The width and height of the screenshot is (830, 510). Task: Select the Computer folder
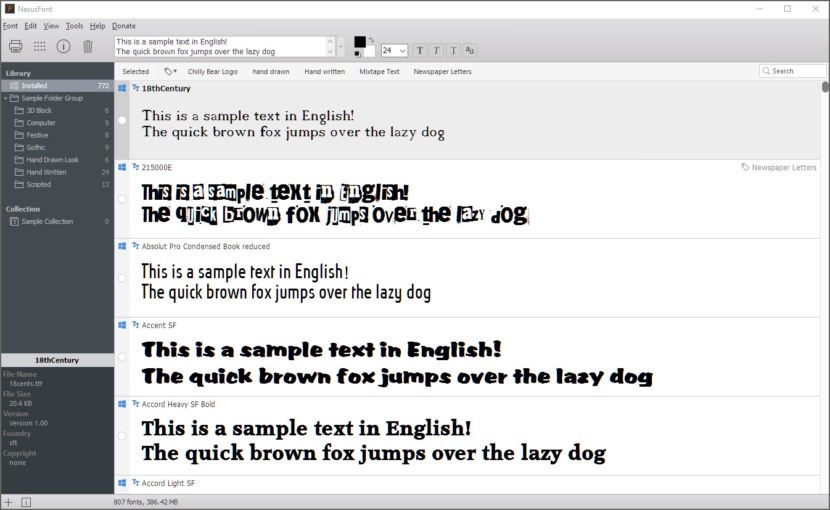tap(57, 123)
